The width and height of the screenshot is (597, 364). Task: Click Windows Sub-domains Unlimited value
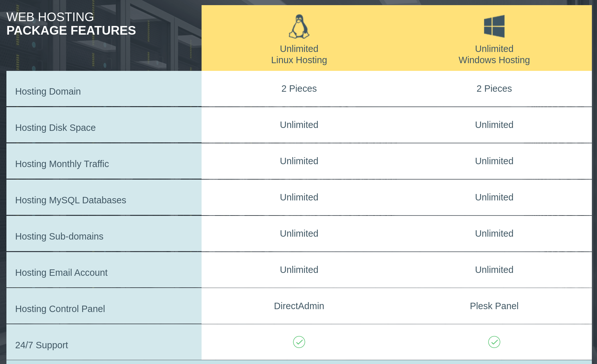[494, 233]
